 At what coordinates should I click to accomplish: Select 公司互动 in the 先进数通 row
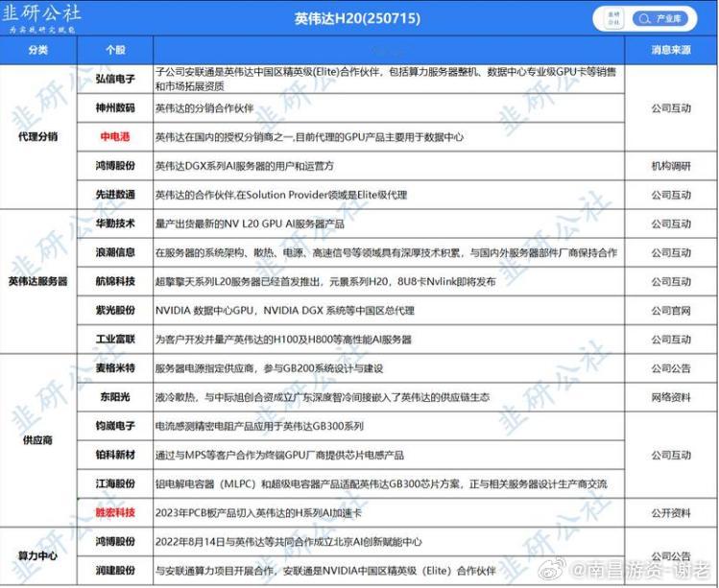pos(671,195)
